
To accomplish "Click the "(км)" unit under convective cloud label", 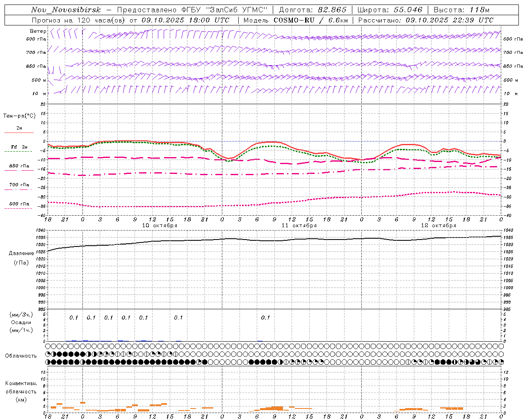I will (21, 399).
